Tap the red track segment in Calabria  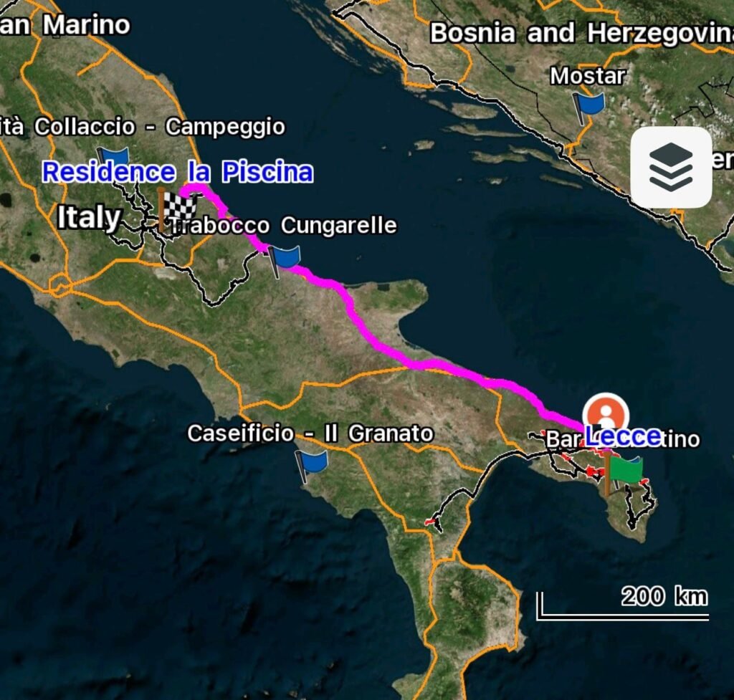pos(430,520)
